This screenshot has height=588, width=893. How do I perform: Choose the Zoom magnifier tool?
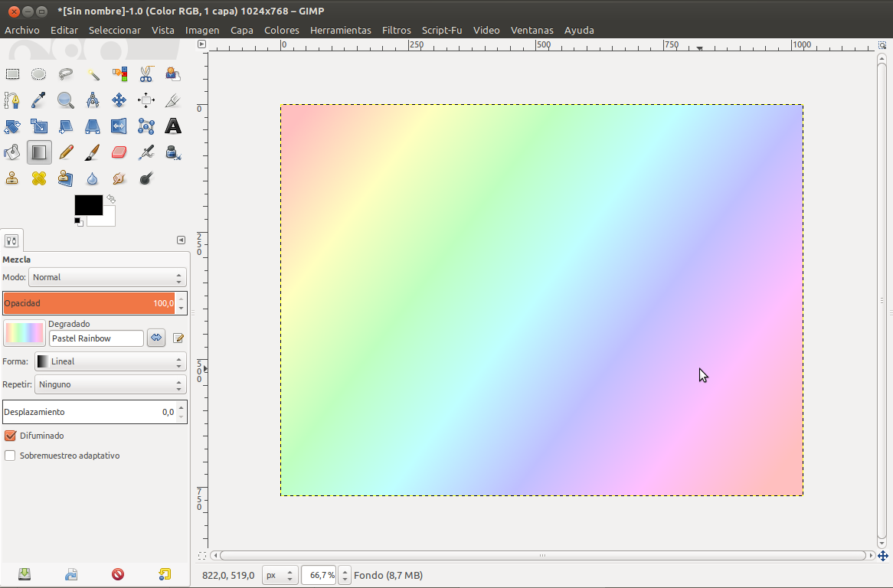pos(66,100)
